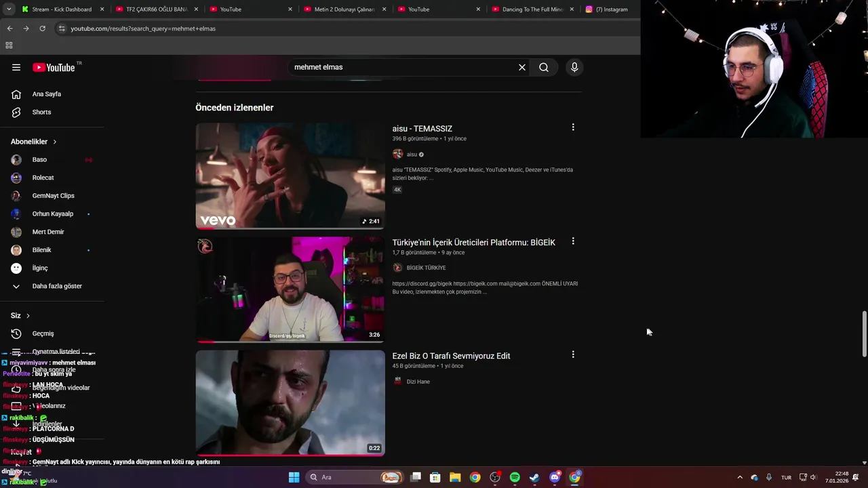
Task: Open Discord from the taskbar
Action: [555, 477]
